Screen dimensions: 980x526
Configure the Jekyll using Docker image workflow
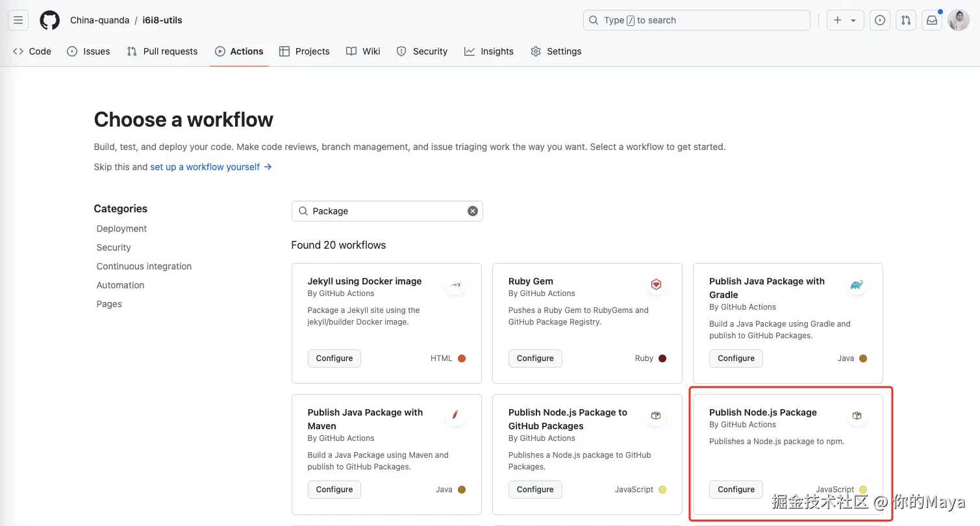[334, 358]
